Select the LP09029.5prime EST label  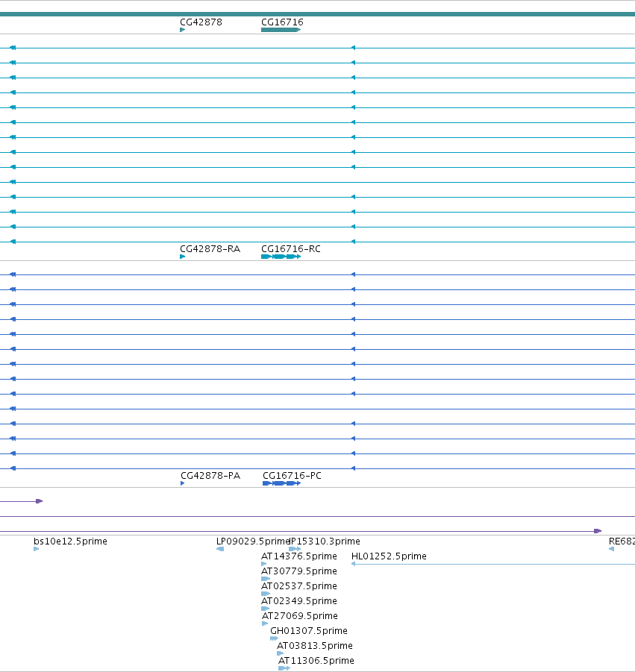pyautogui.click(x=253, y=541)
